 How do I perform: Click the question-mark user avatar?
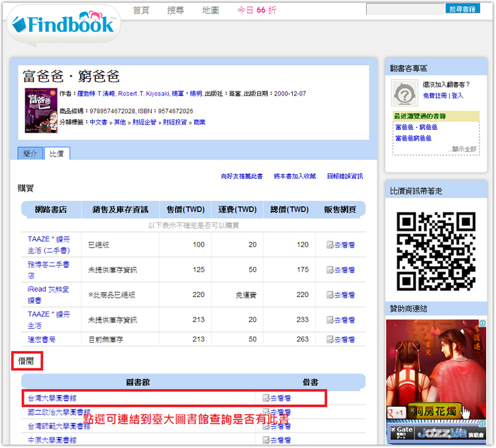(x=404, y=93)
